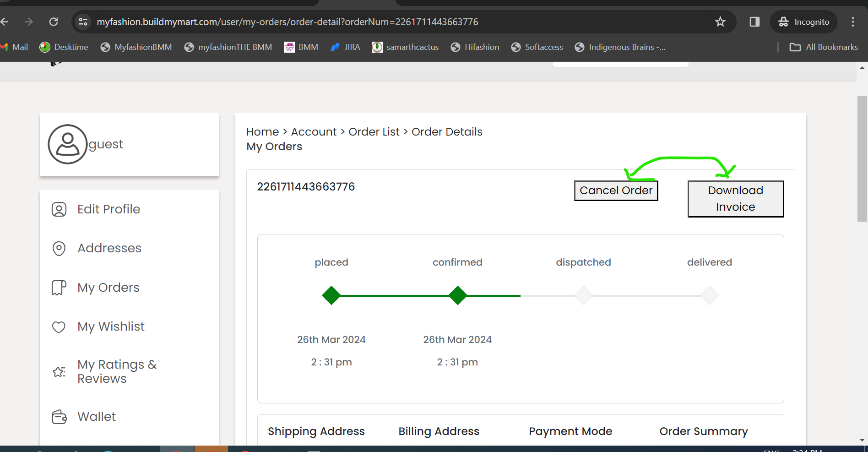
Task: Click the confirmed status diamond marker
Action: click(457, 295)
